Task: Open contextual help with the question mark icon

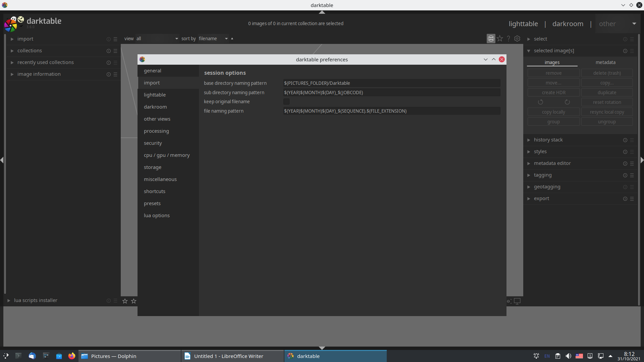Action: click(x=508, y=39)
